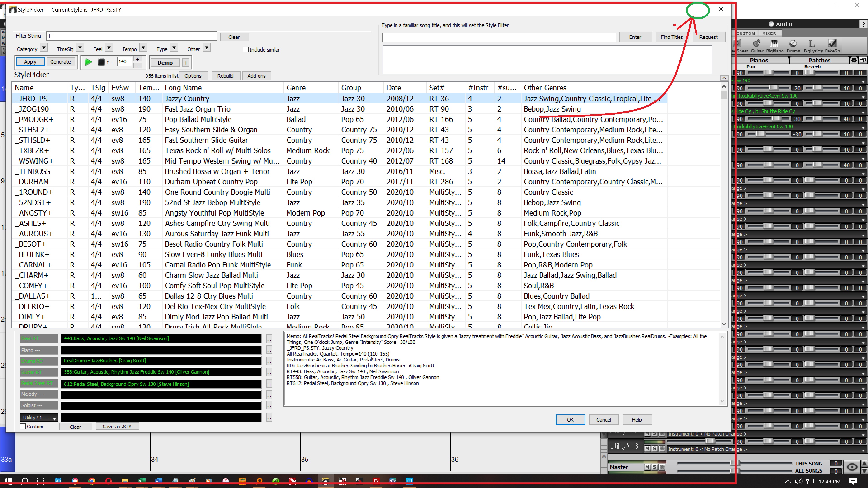Open mixer settings gear icon
The height and width of the screenshot is (488, 868).
point(854,60)
